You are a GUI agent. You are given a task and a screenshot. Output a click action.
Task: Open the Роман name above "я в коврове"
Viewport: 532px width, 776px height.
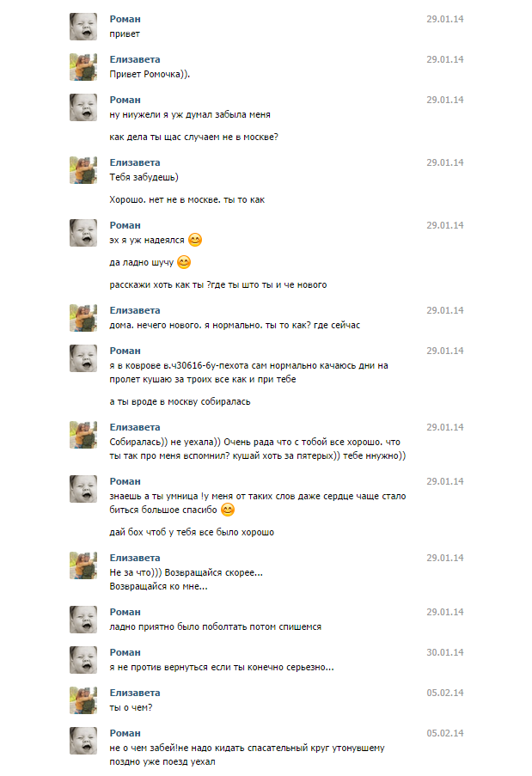(x=125, y=351)
